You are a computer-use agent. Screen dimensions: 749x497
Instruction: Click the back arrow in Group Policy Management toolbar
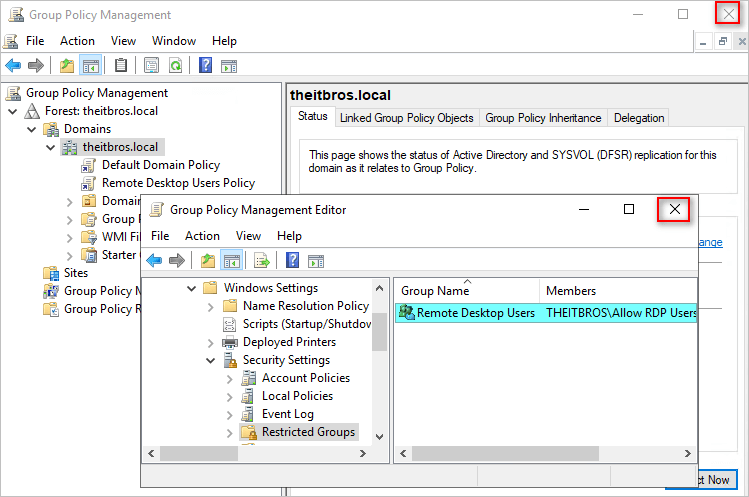click(x=13, y=66)
